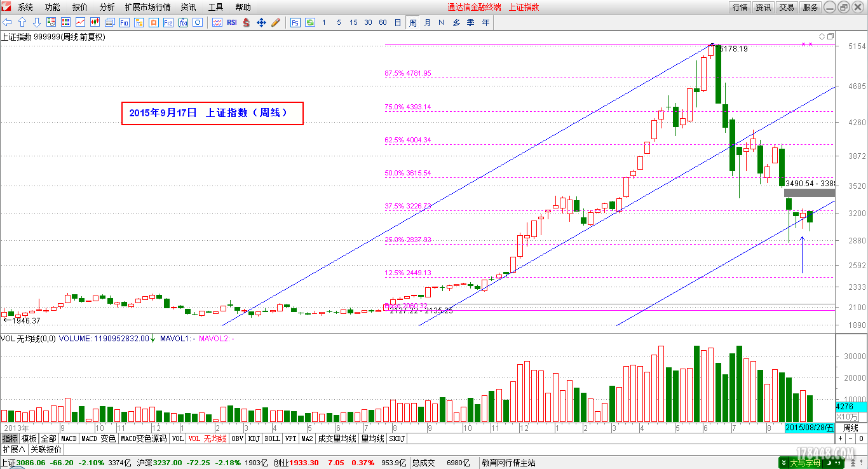Screen dimensions: 868x469
Task: Select the KDJ indicator tab
Action: tap(254, 438)
